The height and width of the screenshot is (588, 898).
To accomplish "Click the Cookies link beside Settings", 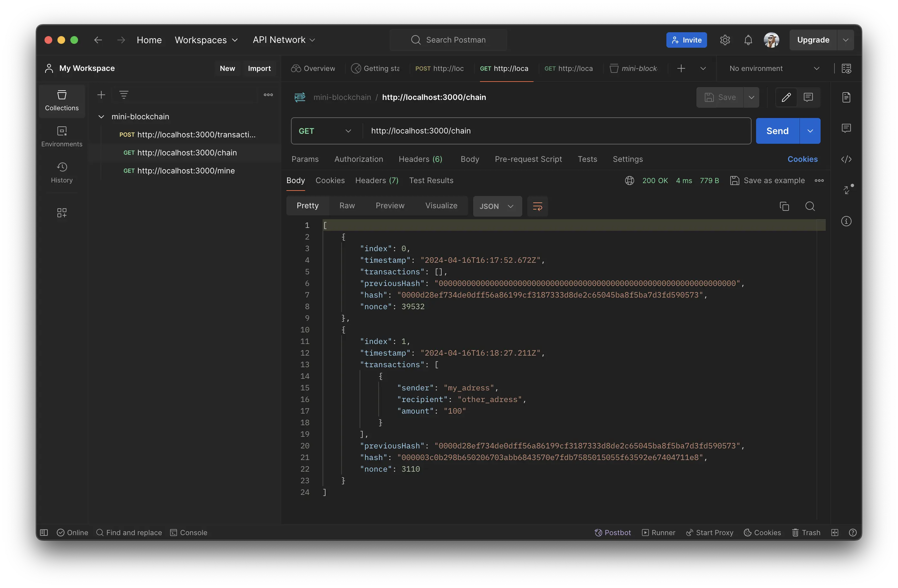I will [x=802, y=159].
